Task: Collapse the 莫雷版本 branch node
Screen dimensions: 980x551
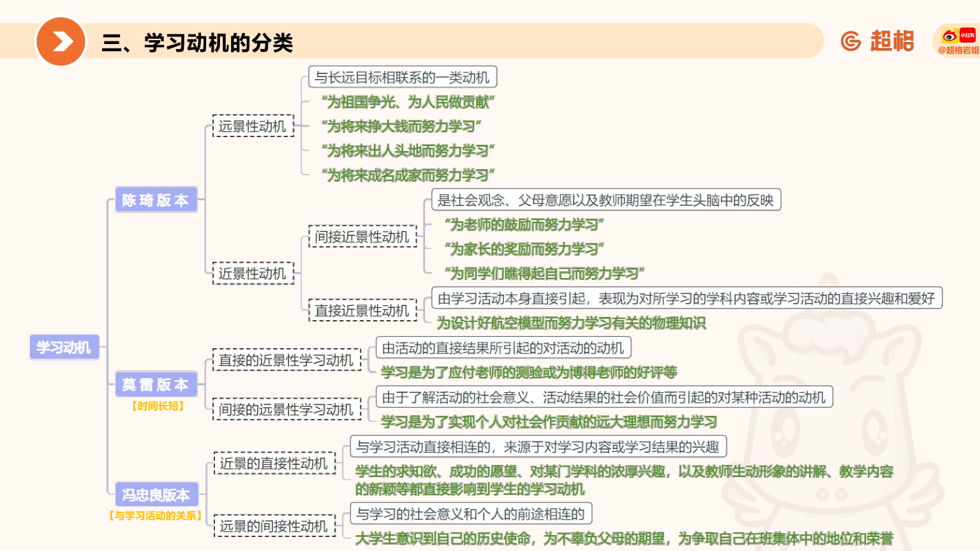Action: (x=157, y=385)
